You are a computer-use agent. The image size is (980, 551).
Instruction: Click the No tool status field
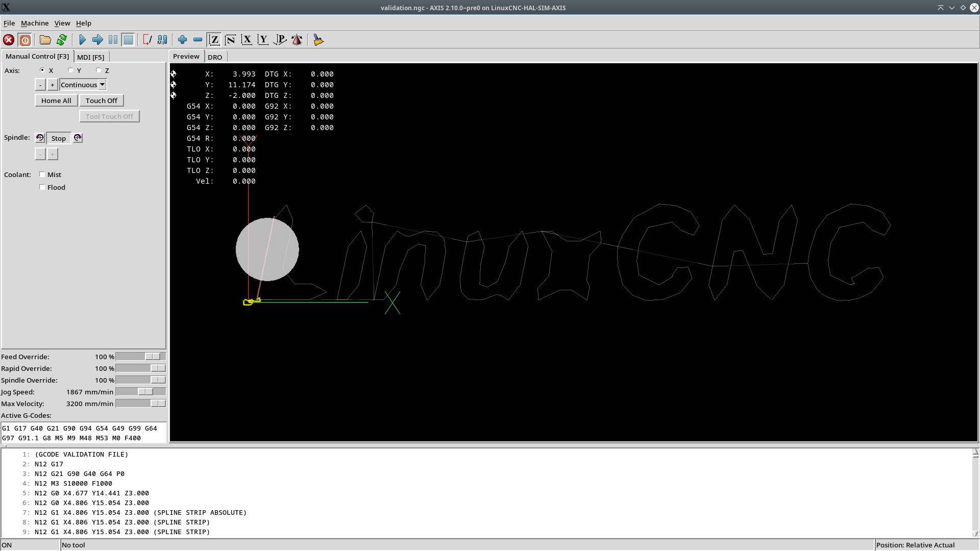tap(467, 545)
